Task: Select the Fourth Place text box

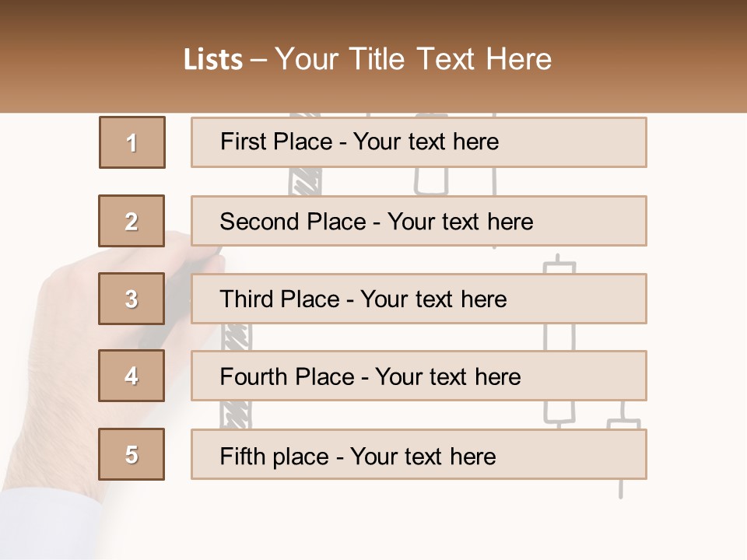Action: click(419, 376)
